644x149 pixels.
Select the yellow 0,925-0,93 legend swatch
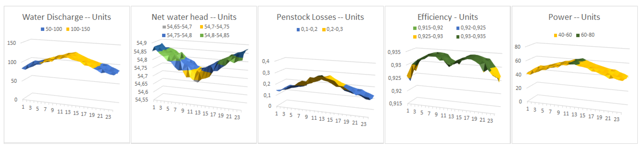tap(415, 37)
